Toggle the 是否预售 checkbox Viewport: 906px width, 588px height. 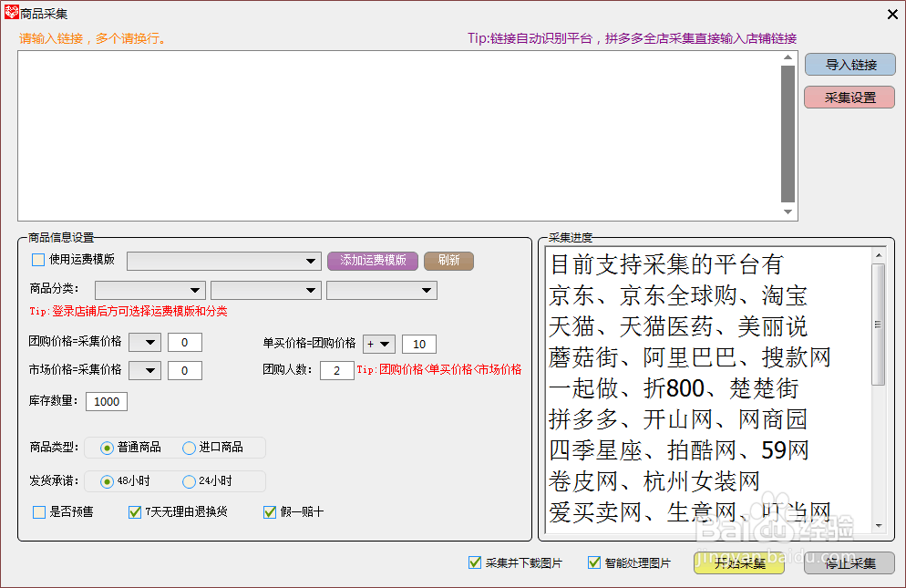click(x=37, y=511)
